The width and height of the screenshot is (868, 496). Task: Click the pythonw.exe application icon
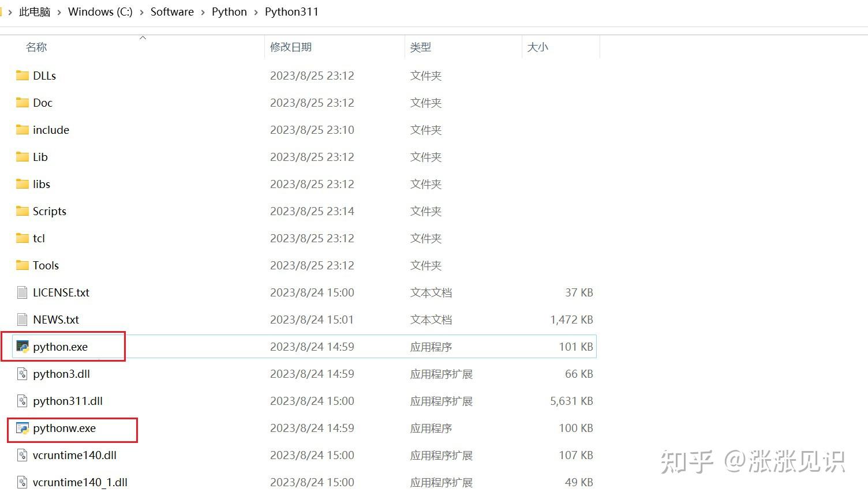click(x=23, y=428)
